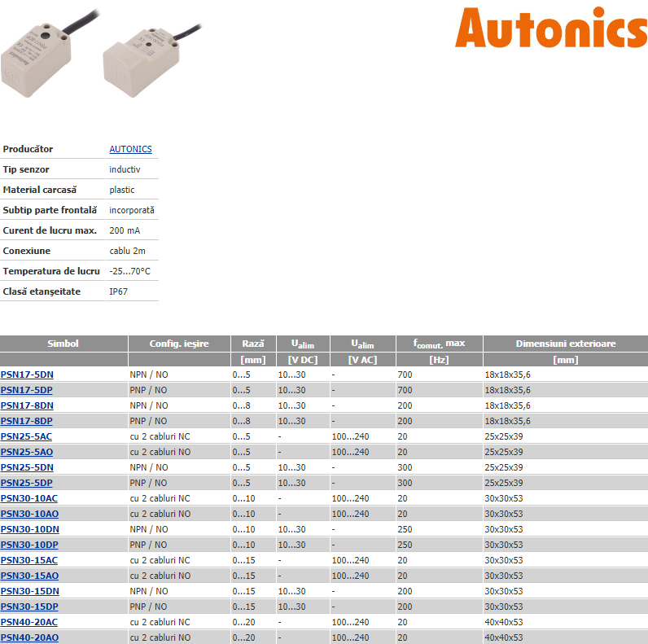
Task: Click '100...240' in PSN25-5AO row
Action: point(350,452)
